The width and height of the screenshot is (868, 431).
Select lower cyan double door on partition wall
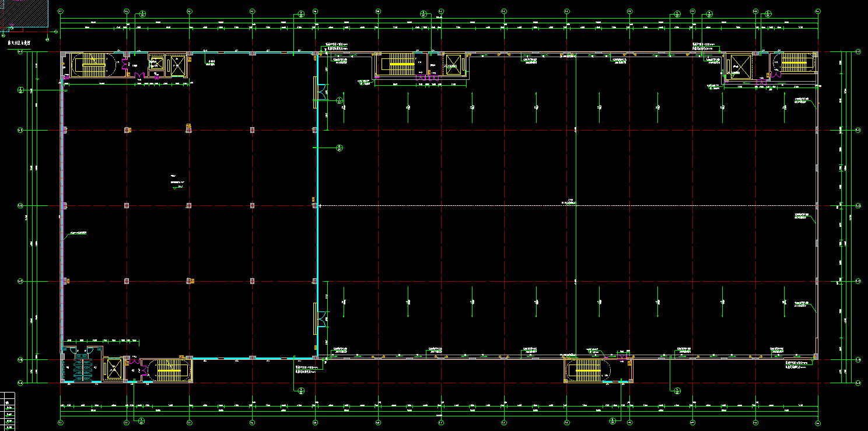click(320, 317)
